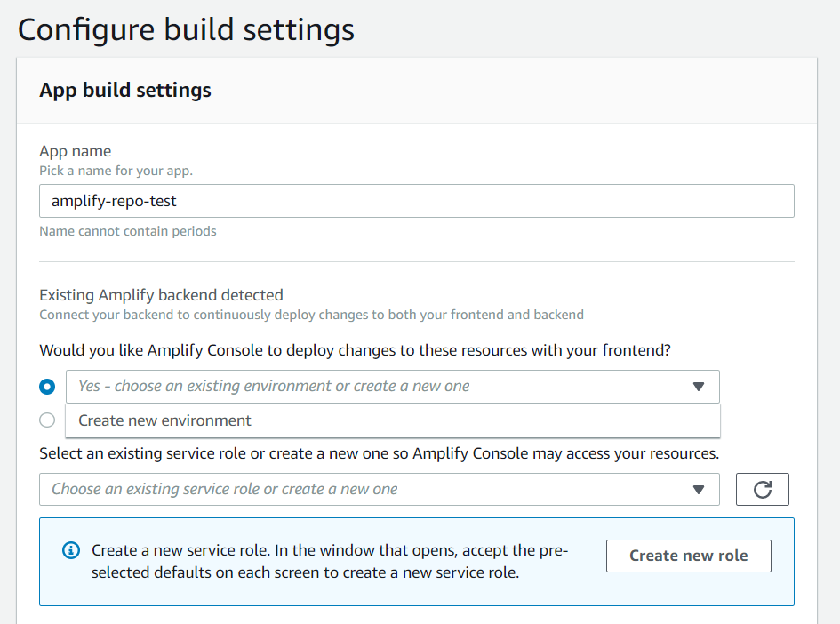This screenshot has height=624, width=840.
Task: Click the 'App name' field label
Action: [76, 151]
